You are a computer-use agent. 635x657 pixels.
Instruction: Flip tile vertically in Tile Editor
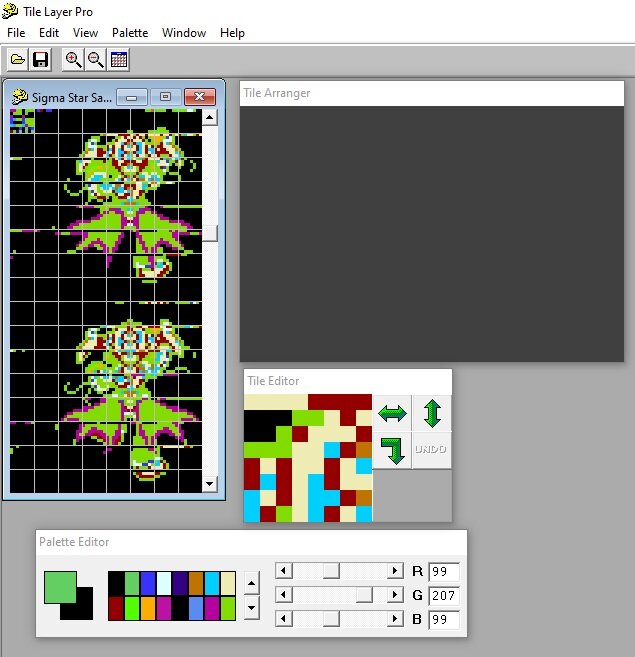[432, 413]
